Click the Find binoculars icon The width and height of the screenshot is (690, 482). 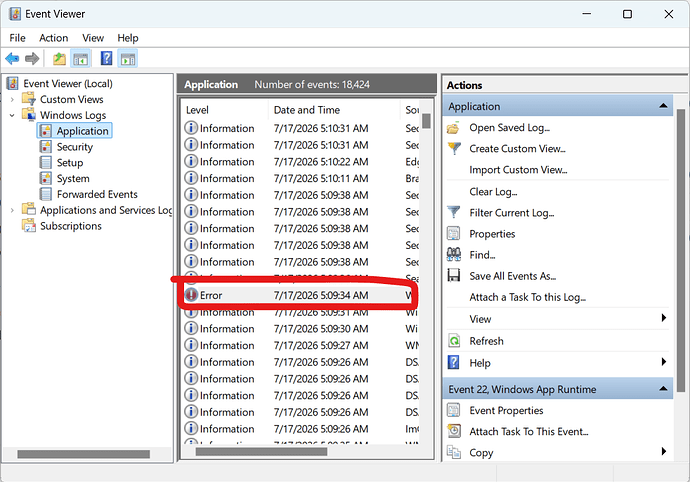point(454,254)
